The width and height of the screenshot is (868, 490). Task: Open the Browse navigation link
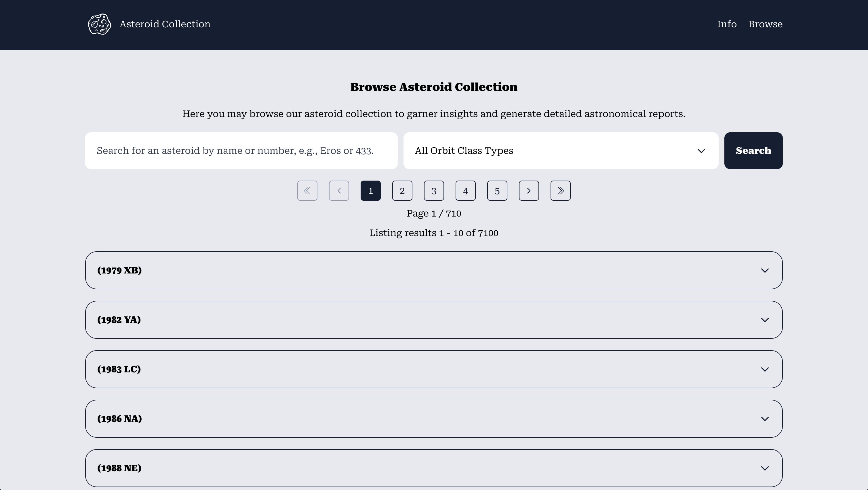click(x=765, y=24)
